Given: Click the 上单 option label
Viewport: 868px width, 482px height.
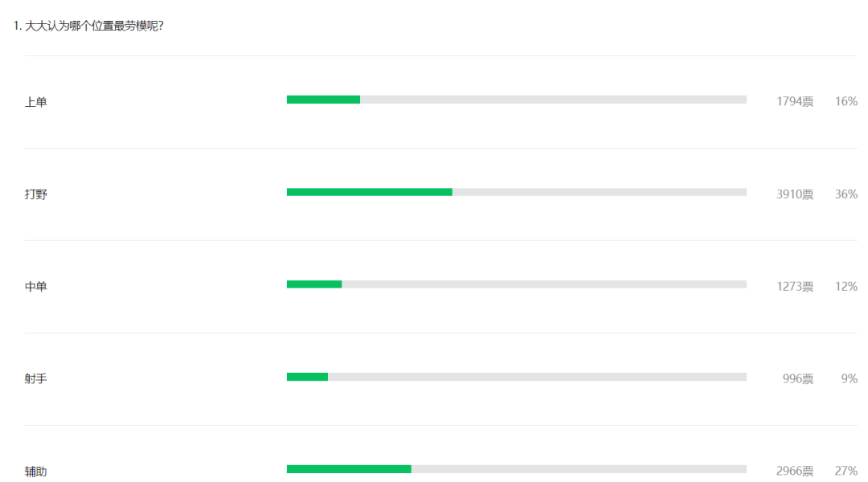Looking at the screenshot, I should click(x=36, y=102).
